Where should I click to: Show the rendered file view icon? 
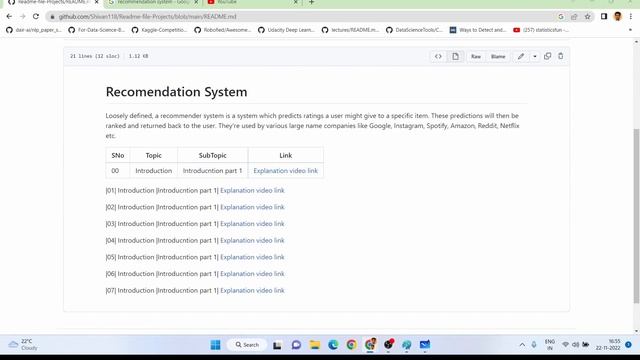tap(455, 56)
